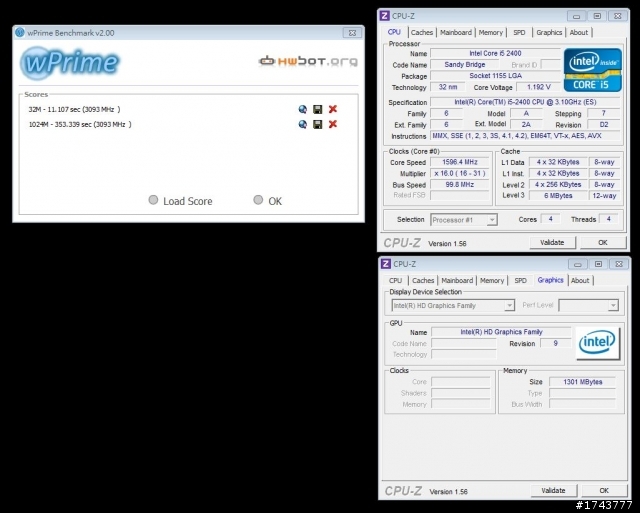640x513 pixels.
Task: Click the 1024M - 353.339 sec score entry
Action: click(x=80, y=124)
